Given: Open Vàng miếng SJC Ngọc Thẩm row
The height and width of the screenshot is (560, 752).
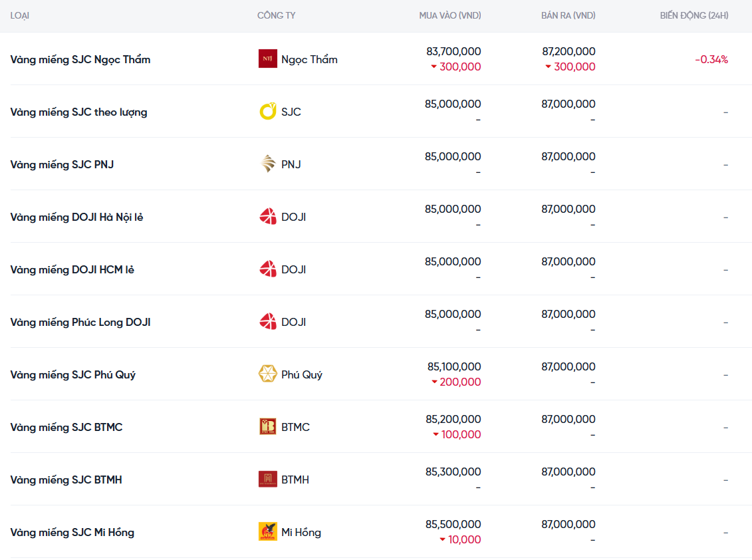Looking at the screenshot, I should [80, 59].
